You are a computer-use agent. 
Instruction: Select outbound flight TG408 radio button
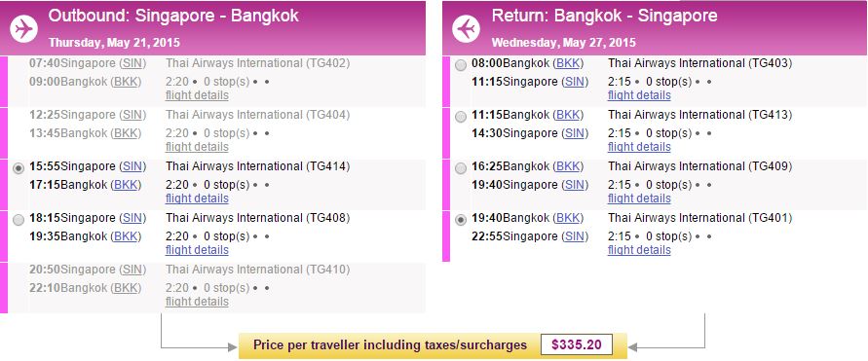19,220
